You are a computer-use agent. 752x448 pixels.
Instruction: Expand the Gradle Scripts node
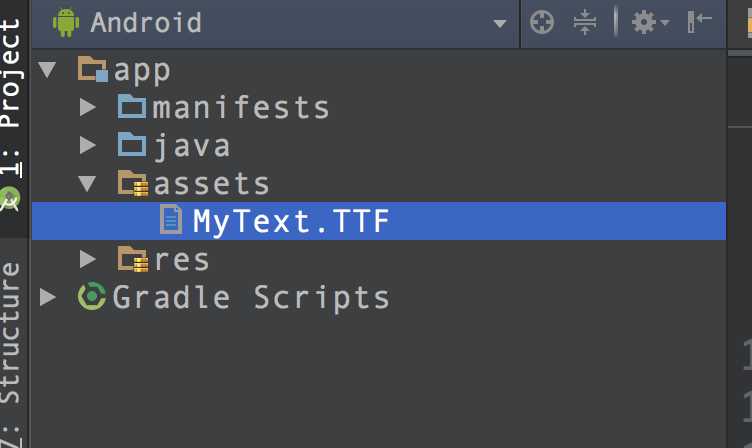[x=47, y=297]
